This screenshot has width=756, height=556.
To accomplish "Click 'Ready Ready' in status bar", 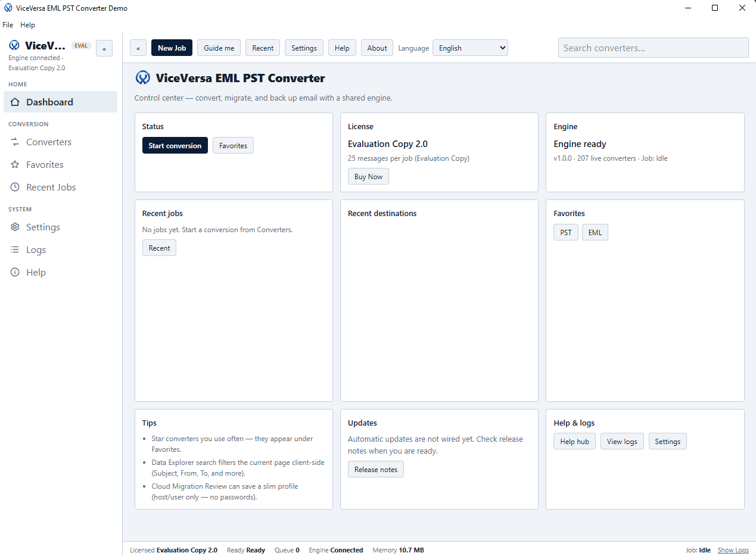I will (x=246, y=550).
